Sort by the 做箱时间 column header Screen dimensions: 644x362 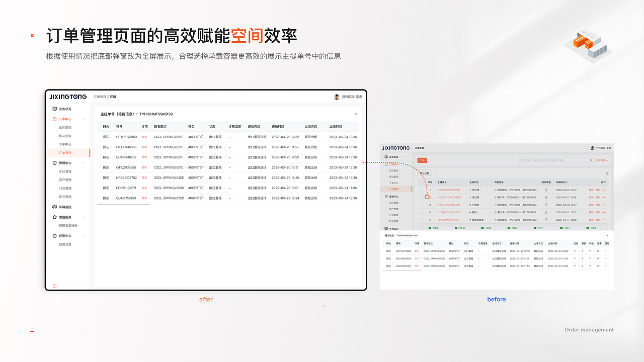pyautogui.click(x=562, y=182)
